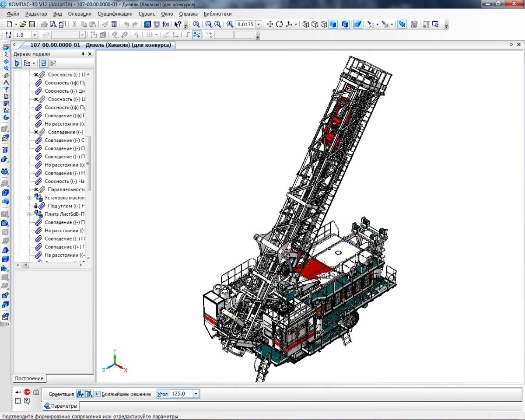525x420 pixels.
Task: Click the Variables f(x) icon
Action: click(x=166, y=24)
